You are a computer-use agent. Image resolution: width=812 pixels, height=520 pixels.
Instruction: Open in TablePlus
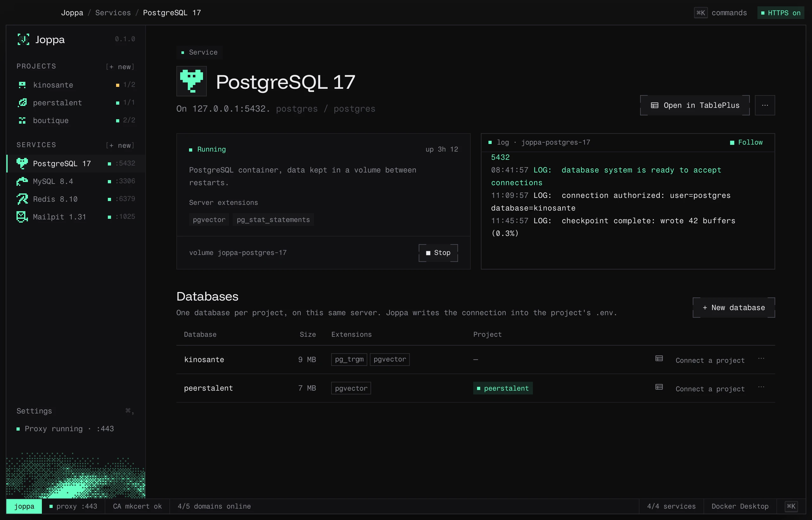tap(695, 105)
